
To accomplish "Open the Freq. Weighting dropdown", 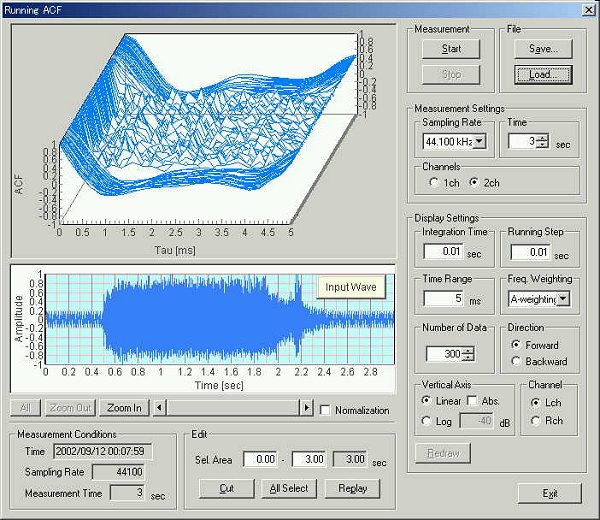I will pos(563,299).
